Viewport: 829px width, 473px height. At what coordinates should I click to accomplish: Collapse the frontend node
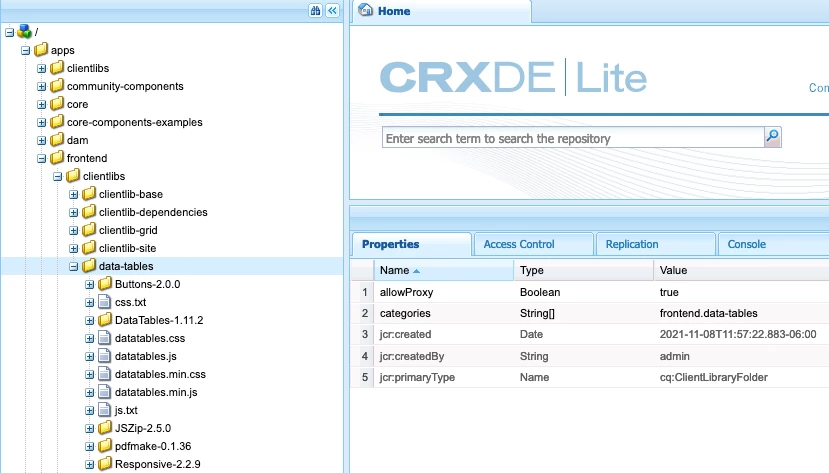[x=41, y=159]
